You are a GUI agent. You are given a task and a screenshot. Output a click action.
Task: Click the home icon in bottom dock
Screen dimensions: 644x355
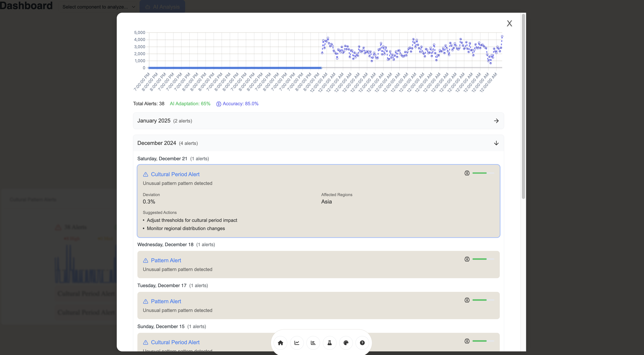click(x=280, y=343)
